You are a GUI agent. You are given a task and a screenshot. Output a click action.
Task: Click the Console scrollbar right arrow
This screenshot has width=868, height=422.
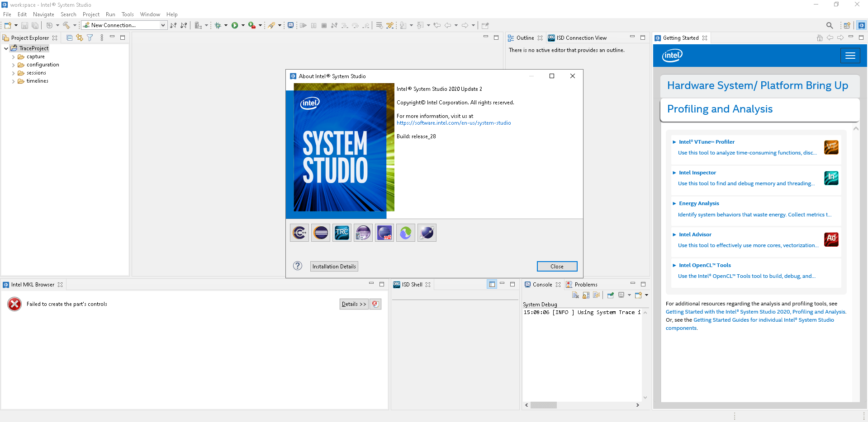click(x=638, y=405)
